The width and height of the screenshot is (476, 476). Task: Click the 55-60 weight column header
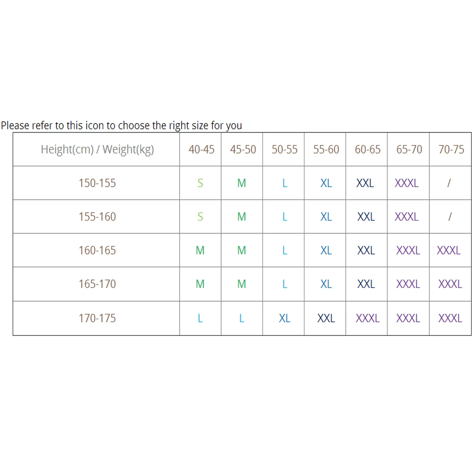click(326, 149)
